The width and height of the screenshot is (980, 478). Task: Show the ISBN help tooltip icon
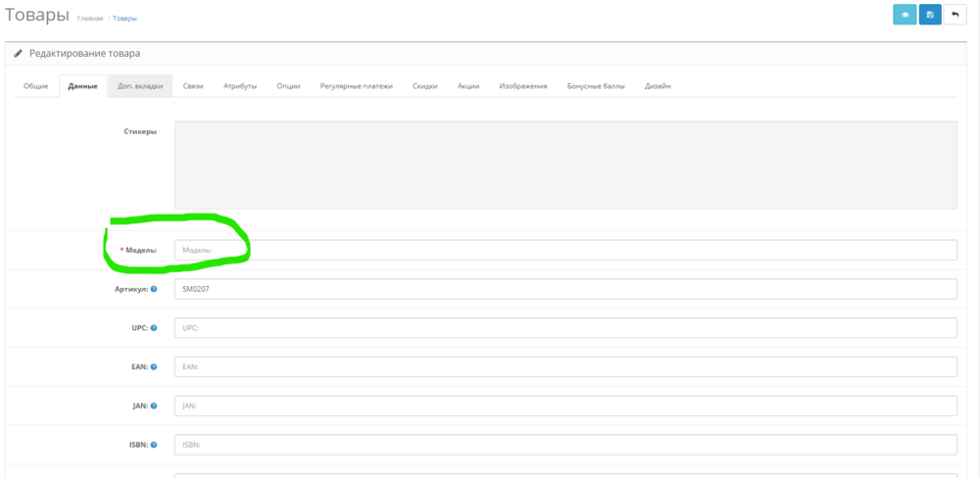point(154,444)
